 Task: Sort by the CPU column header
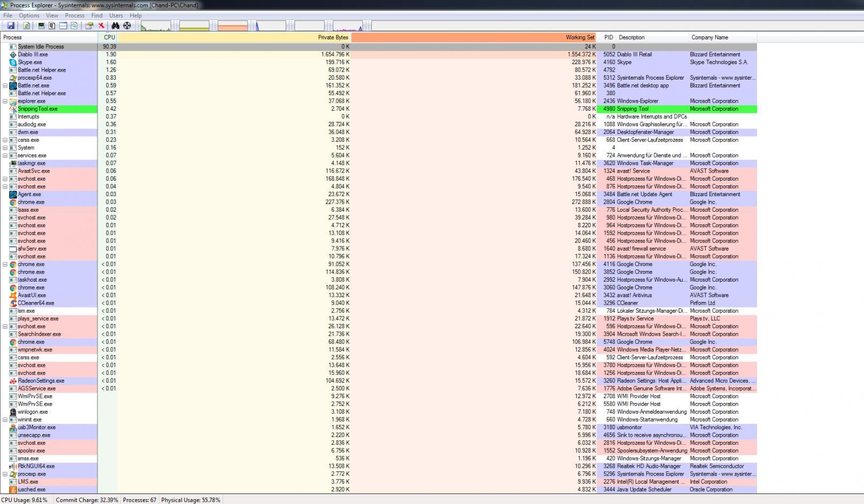(x=108, y=37)
